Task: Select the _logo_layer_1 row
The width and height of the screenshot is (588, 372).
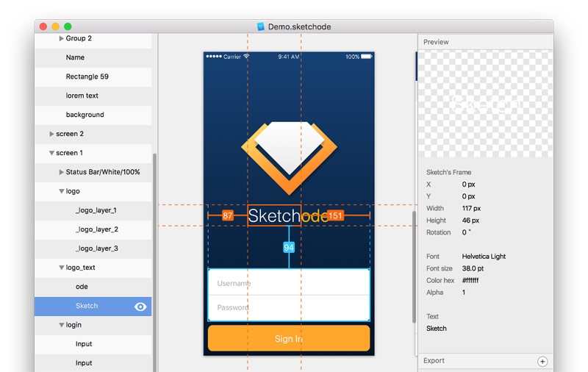Action: coord(93,210)
